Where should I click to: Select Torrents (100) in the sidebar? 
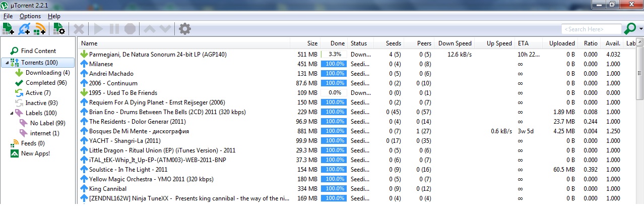point(39,63)
